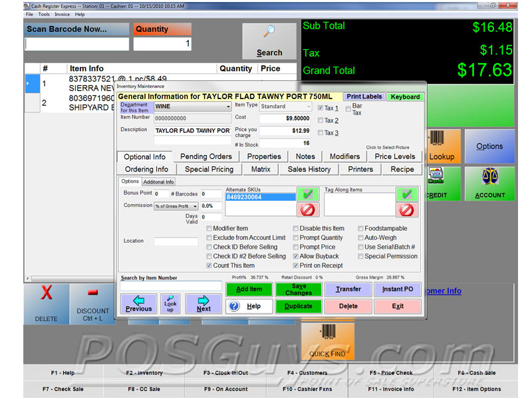532x399 pixels.
Task: Uncheck the Allow Buyback option
Action: 296,256
